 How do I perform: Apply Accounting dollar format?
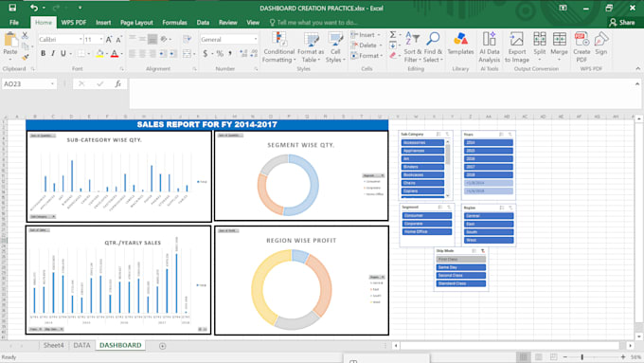click(205, 53)
